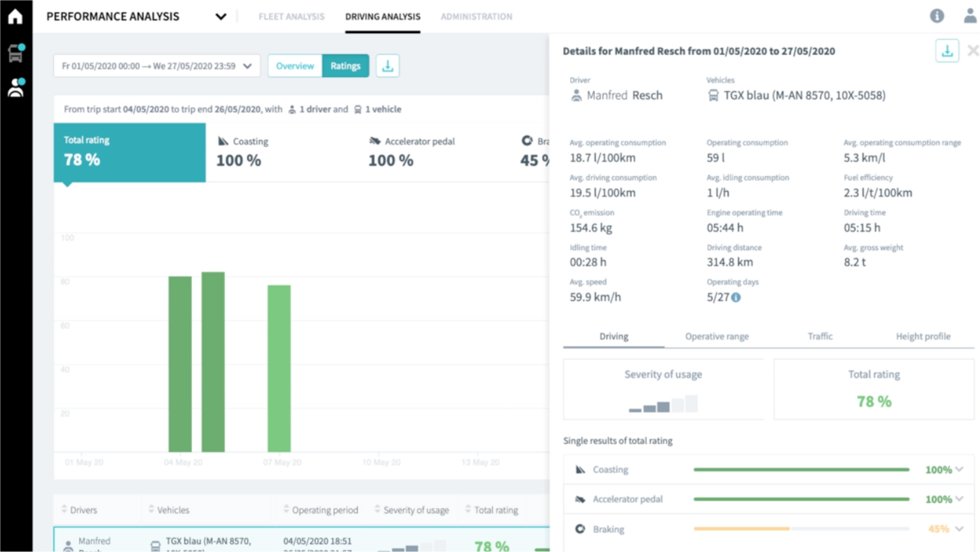980x552 pixels.
Task: Open the vehicles icon in left sidebar
Action: click(x=15, y=54)
